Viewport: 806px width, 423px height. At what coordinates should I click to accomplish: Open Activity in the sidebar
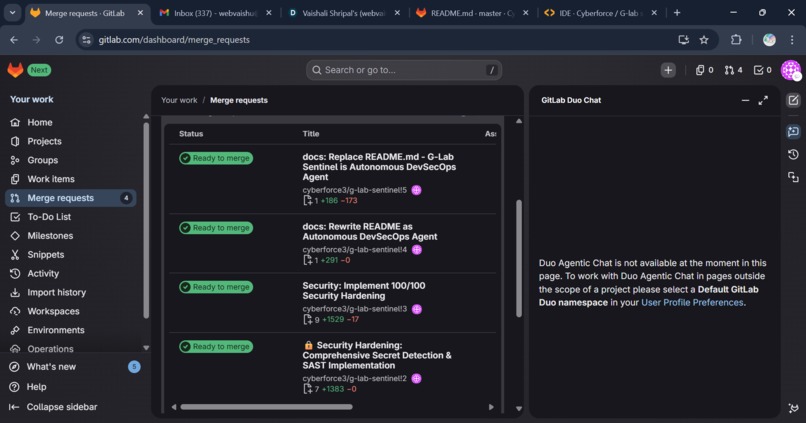point(70,273)
